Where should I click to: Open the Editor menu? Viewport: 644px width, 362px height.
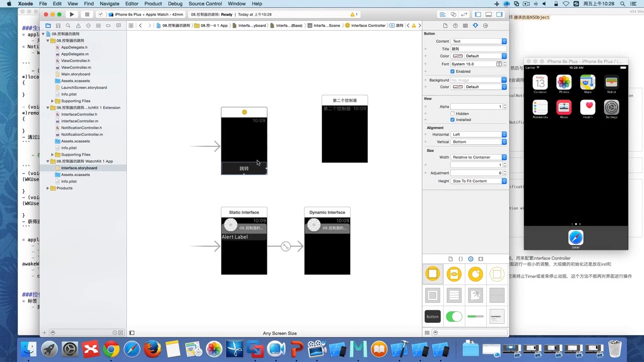[x=132, y=4]
